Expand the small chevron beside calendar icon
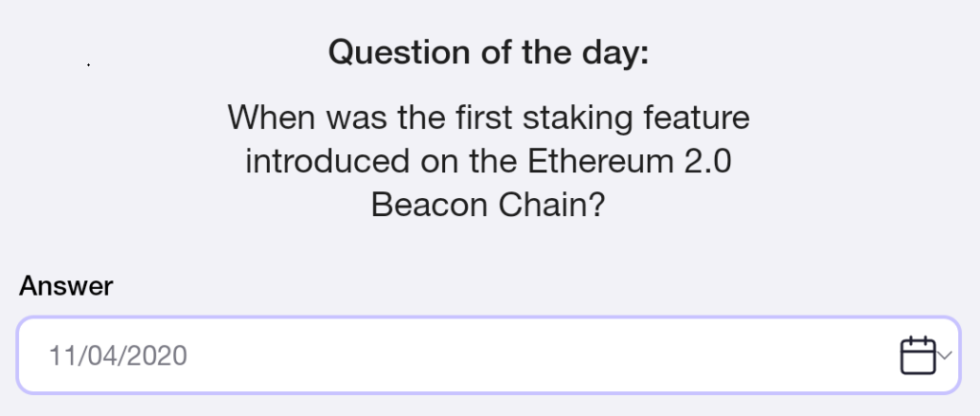Screen dimensions: 980x416 pos(946,356)
